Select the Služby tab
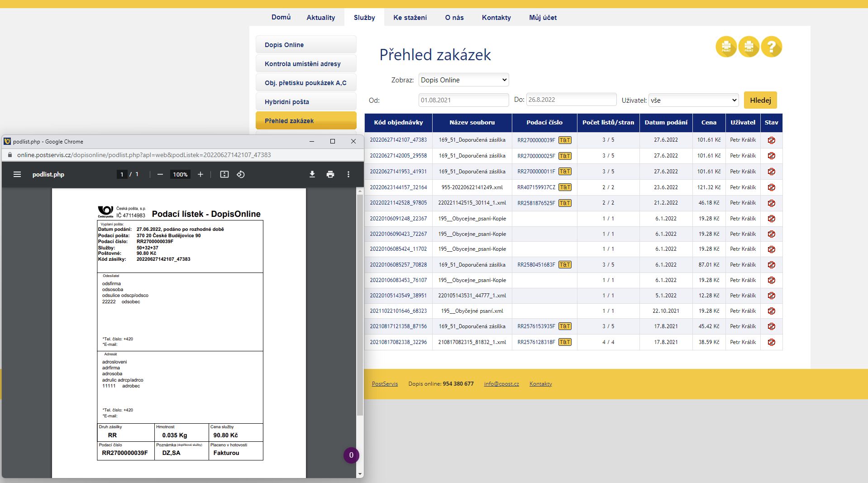 364,17
